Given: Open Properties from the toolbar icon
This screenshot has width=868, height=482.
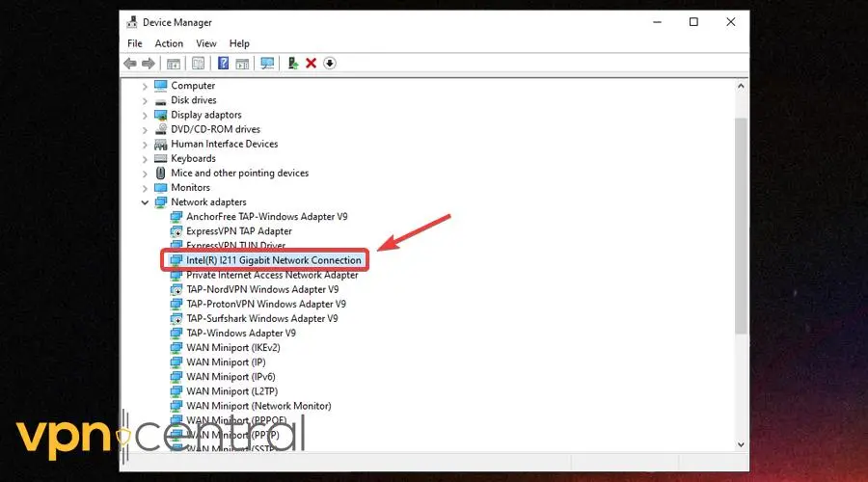Looking at the screenshot, I should (198, 64).
